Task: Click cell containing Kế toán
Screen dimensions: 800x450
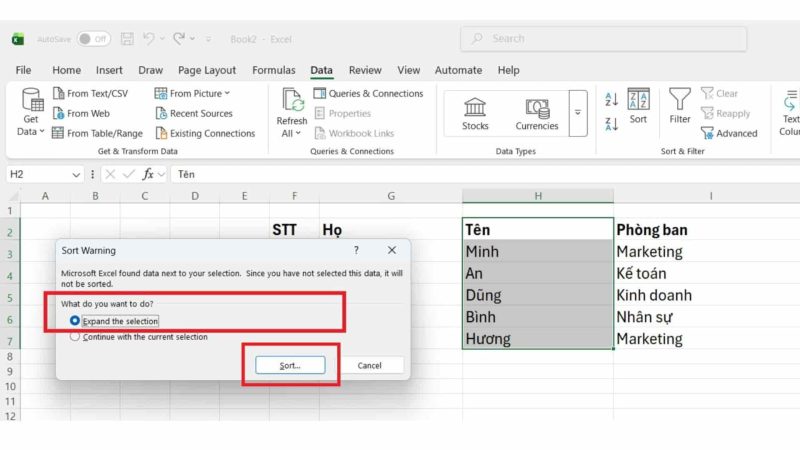Action: [x=707, y=273]
